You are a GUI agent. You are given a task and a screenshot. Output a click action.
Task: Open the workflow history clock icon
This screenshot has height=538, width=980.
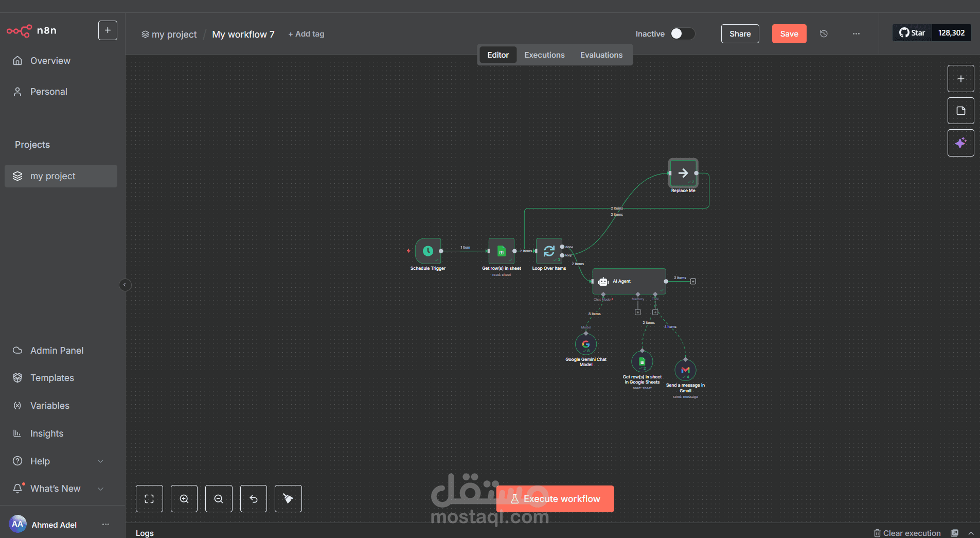click(x=824, y=34)
